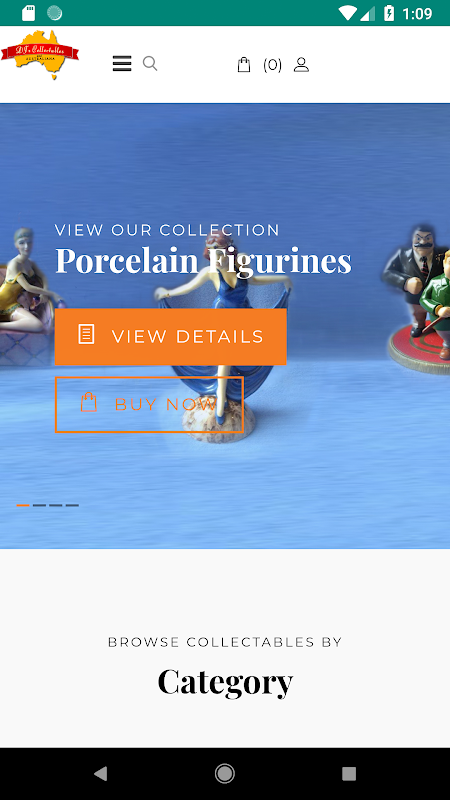Jump to the second carousel slide indicator

pos(39,505)
